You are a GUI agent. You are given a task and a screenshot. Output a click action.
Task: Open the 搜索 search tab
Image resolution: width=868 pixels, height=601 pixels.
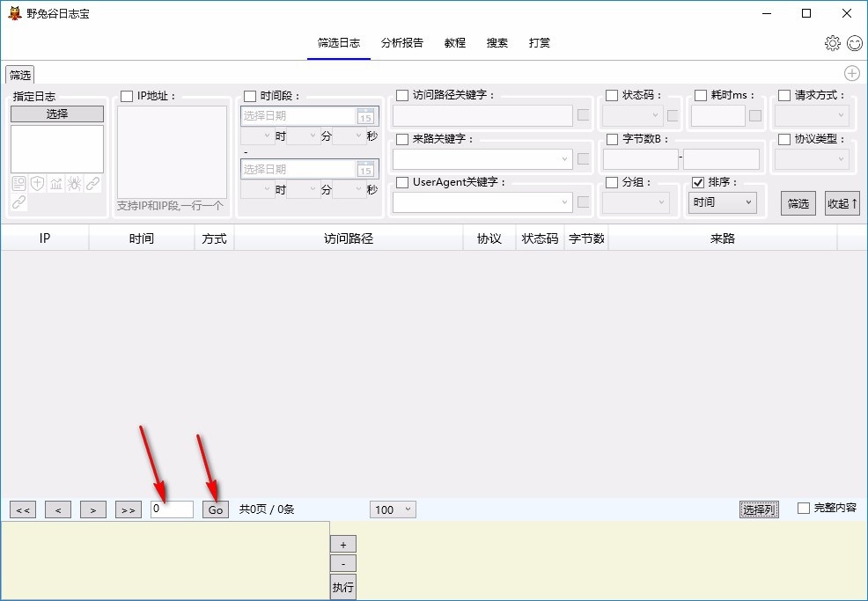tap(497, 43)
